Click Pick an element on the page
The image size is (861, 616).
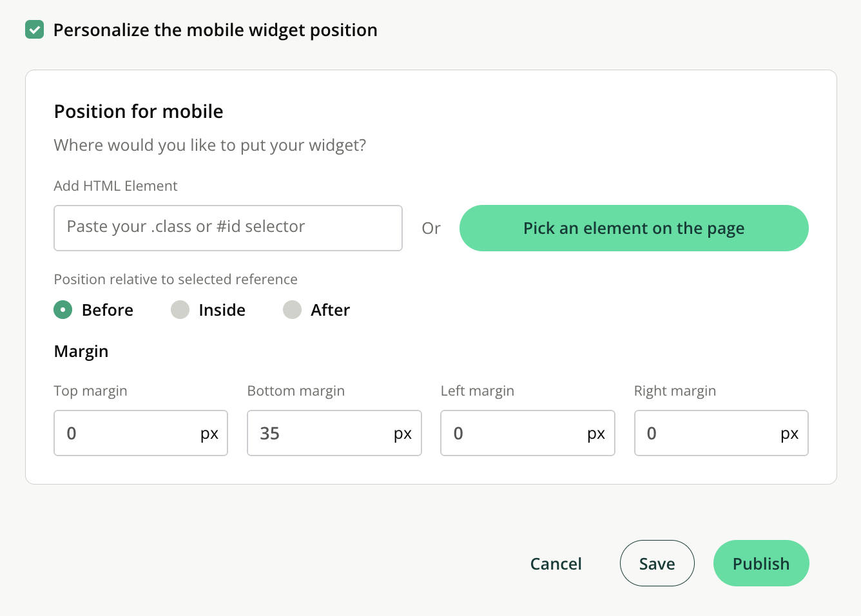[634, 228]
